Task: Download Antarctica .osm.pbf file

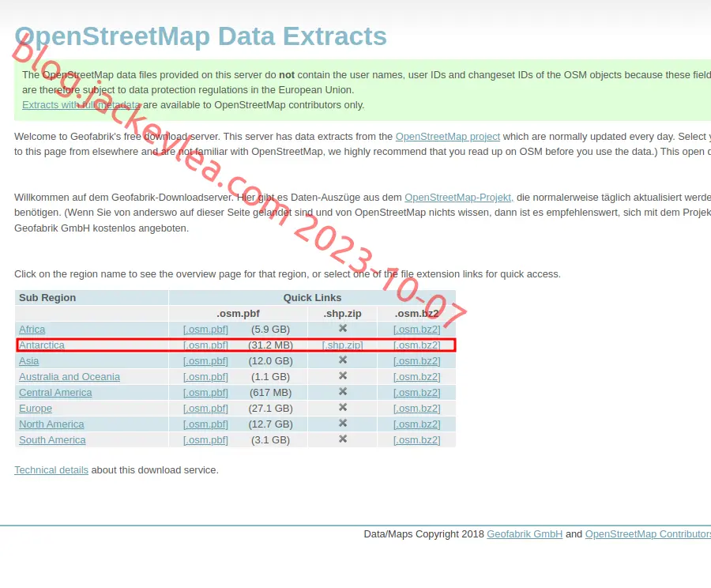Action: coord(205,345)
